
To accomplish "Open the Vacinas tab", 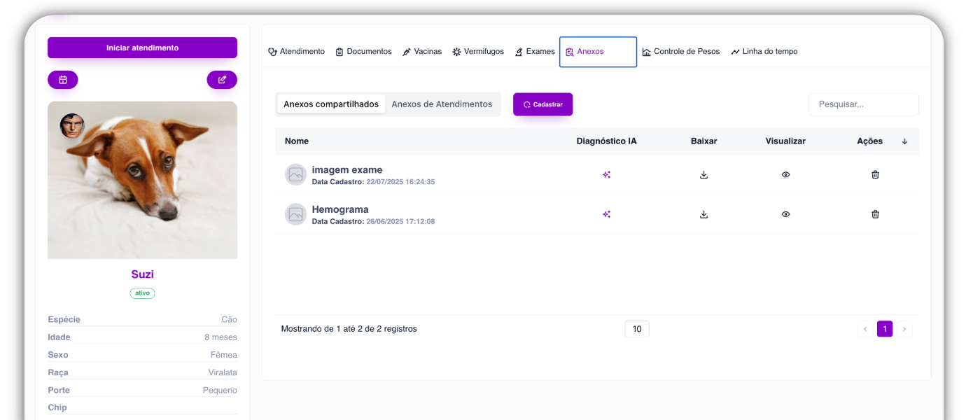I will click(422, 52).
